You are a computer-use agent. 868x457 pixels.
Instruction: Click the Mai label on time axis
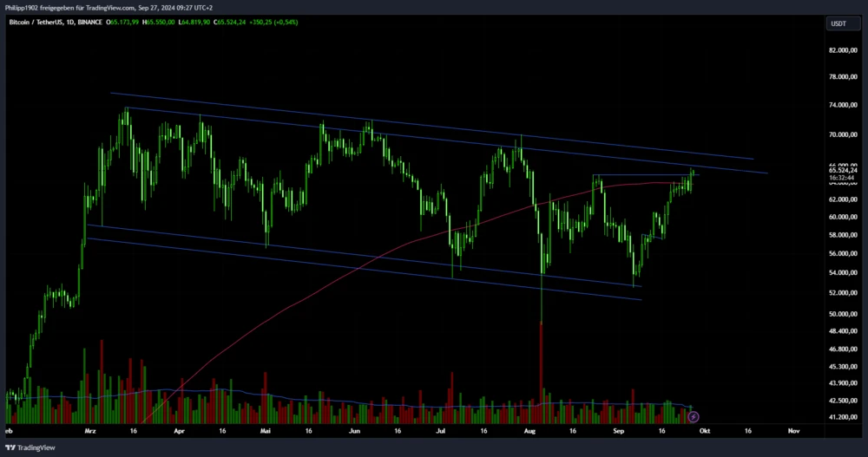[265, 430]
